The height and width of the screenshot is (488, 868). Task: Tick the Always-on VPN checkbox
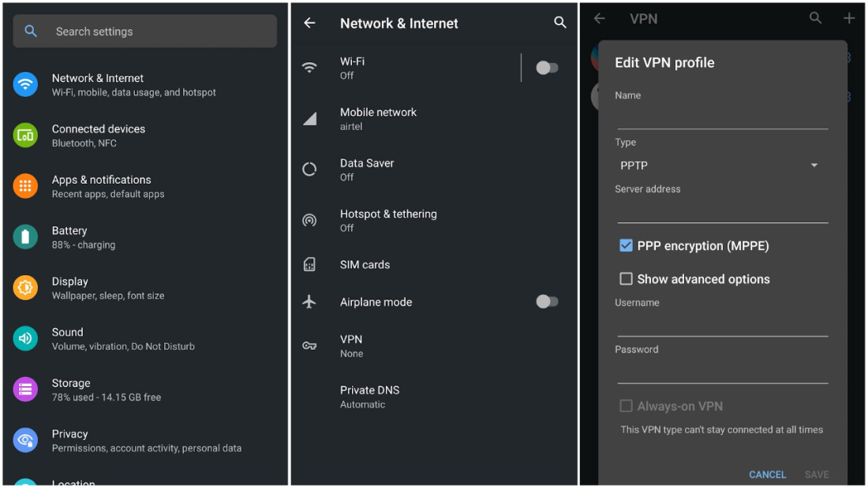click(x=626, y=406)
